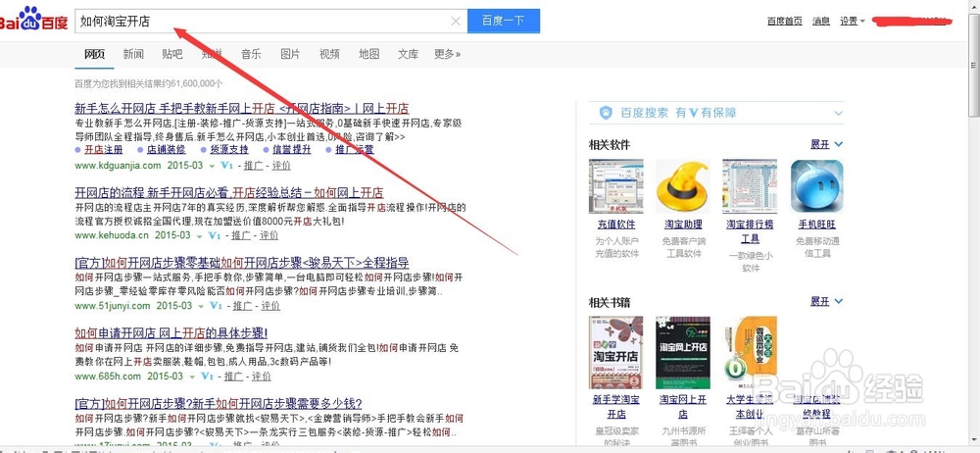Open 大学生零资本创业 book cover
This screenshot has width=980, height=453.
click(750, 352)
